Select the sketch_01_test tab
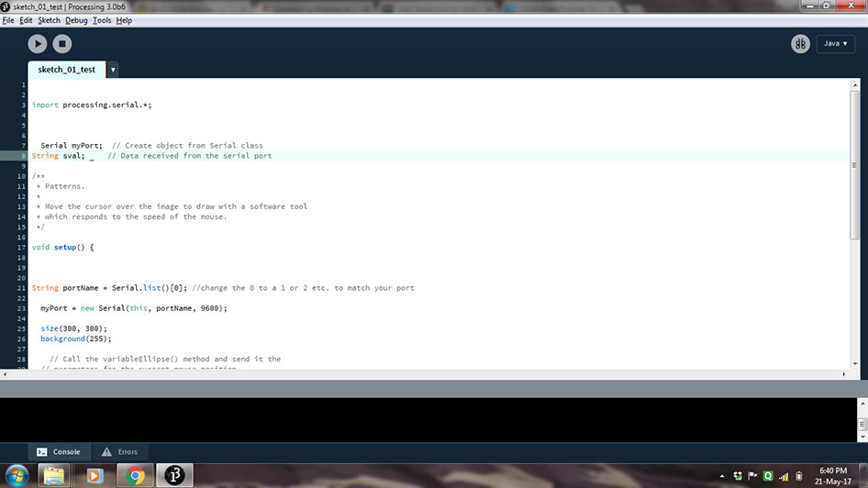 (x=66, y=70)
